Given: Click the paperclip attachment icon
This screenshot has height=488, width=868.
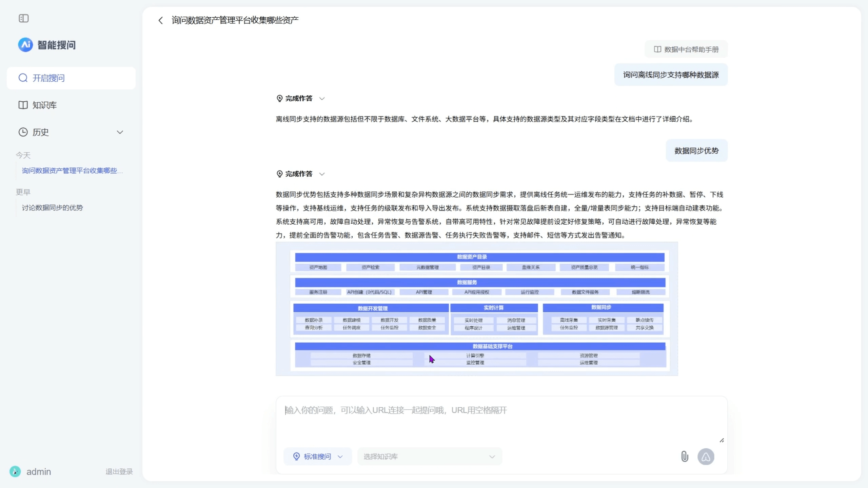Looking at the screenshot, I should [x=685, y=456].
